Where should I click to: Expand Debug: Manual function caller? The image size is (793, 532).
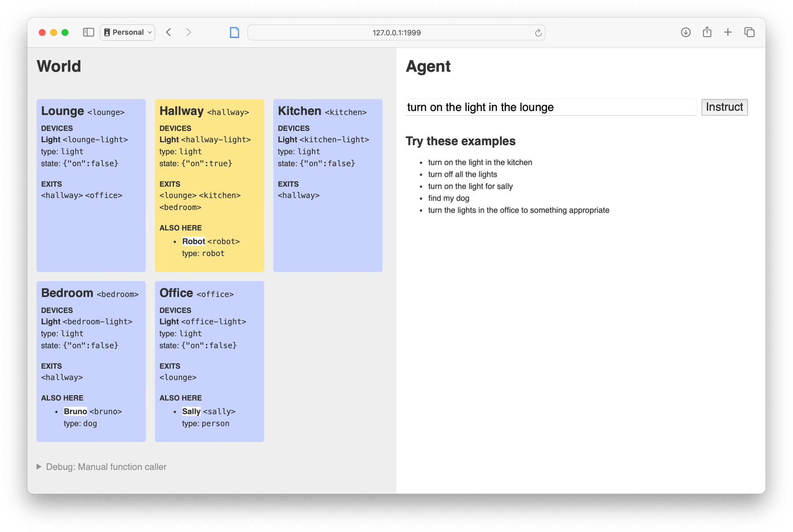102,467
